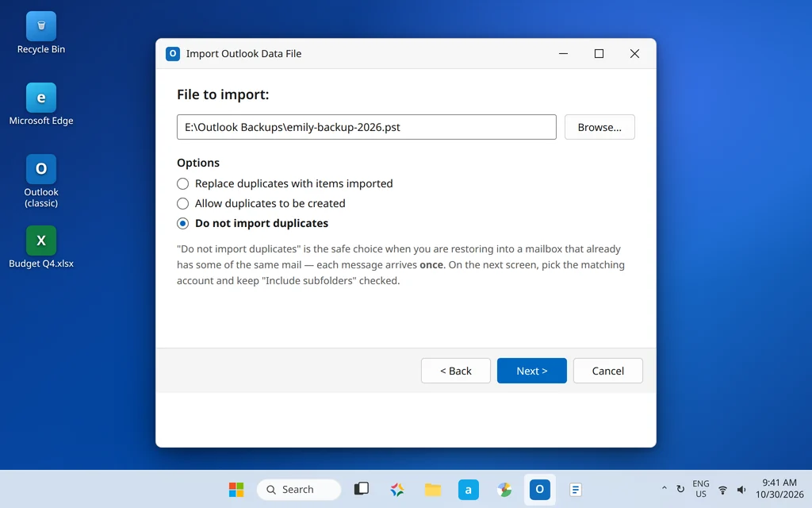Open the Budget Q4.xlsx file icon
Screen dimensions: 812x508
tap(41, 248)
